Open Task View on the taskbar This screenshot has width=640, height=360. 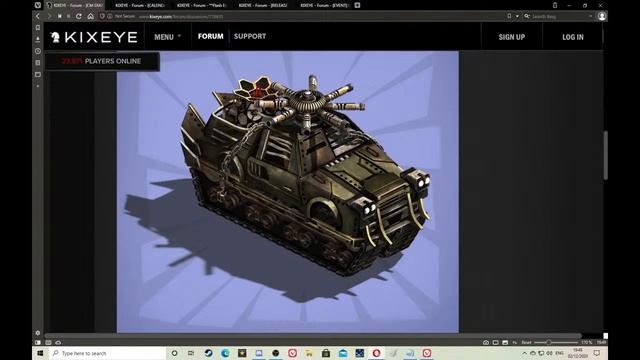[x=191, y=353]
